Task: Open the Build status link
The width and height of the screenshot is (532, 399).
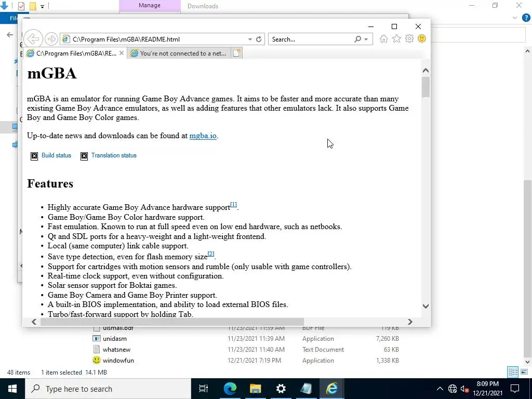Action: 56,155
